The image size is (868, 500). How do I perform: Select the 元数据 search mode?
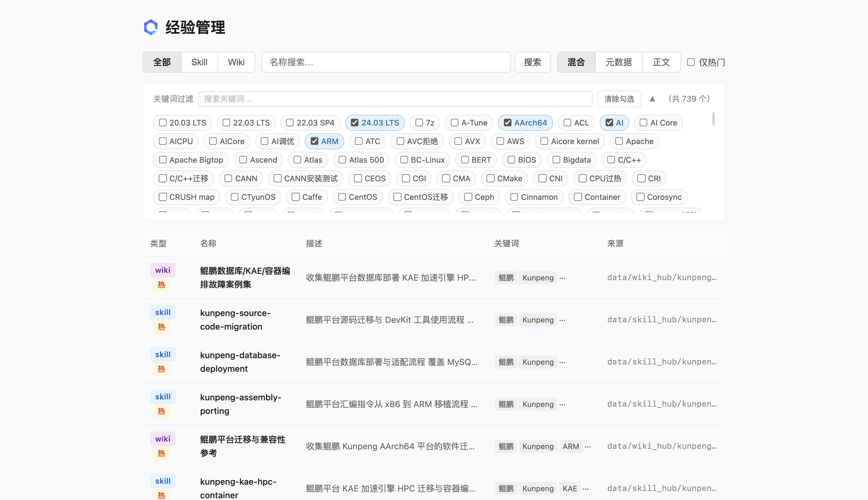tap(619, 62)
